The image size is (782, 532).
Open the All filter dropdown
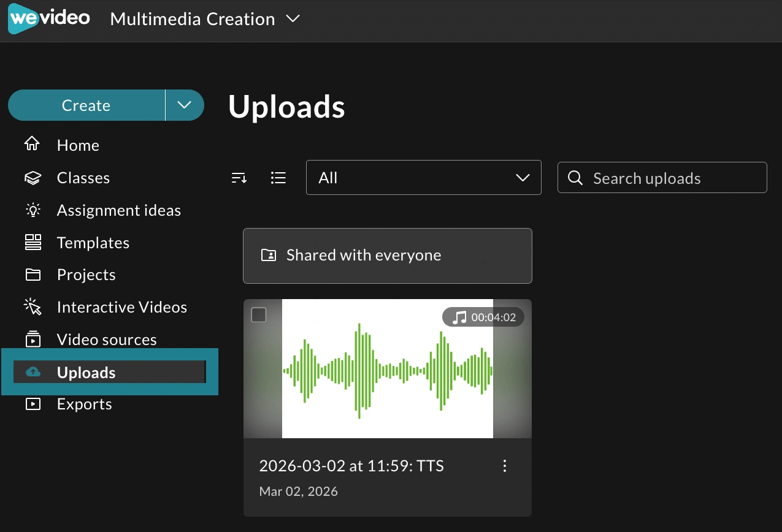point(424,178)
